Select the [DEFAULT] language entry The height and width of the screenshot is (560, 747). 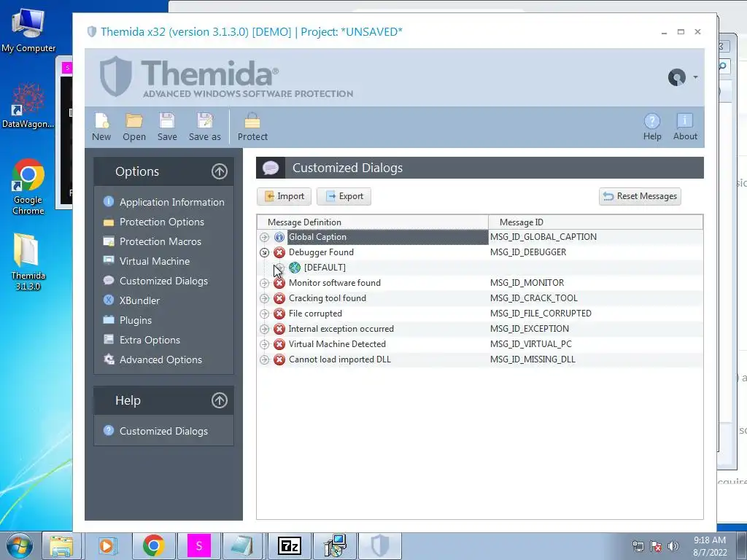coord(325,268)
